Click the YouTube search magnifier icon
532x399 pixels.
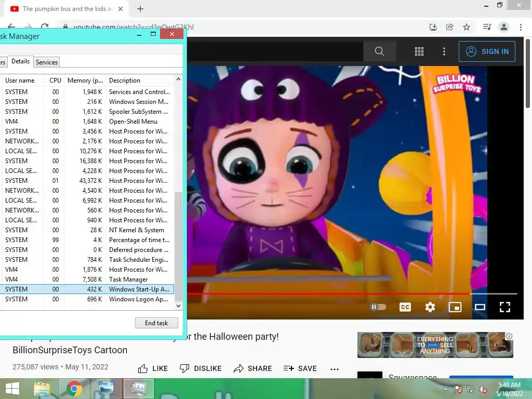pyautogui.click(x=379, y=51)
